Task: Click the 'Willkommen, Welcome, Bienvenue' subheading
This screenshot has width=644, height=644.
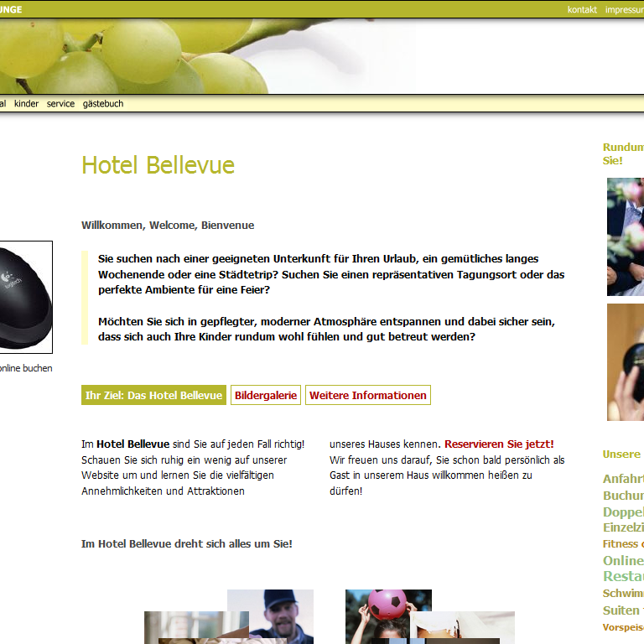Action: [x=168, y=225]
